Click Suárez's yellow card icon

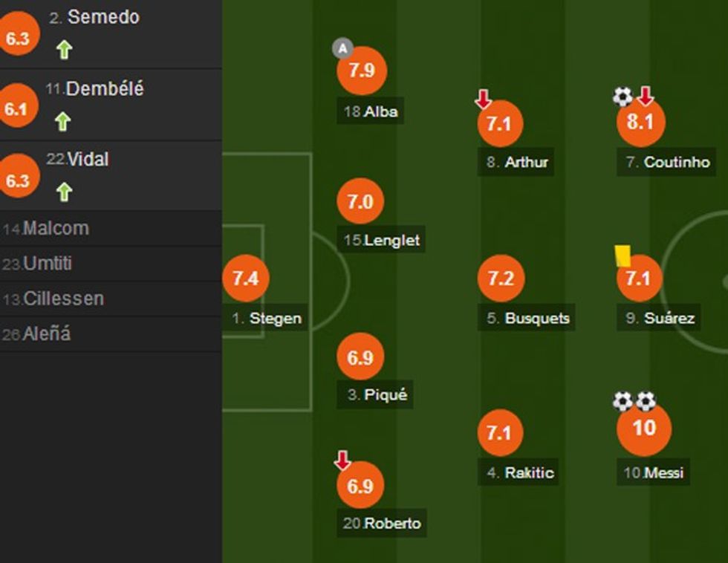[x=623, y=256]
